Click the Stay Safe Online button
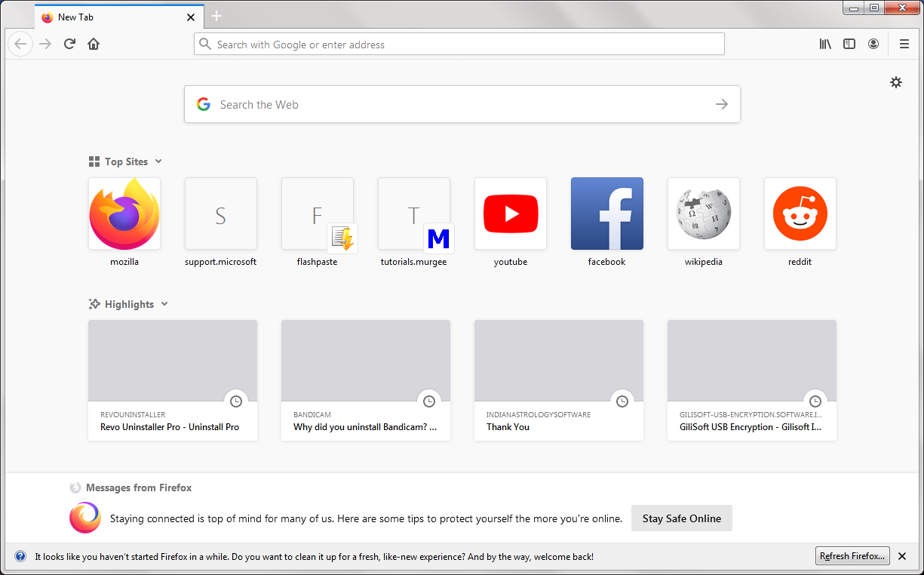Screen dimensions: 924x575 coord(682,518)
